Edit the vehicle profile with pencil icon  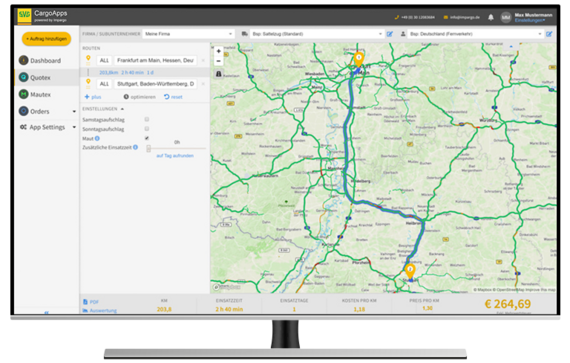coord(390,34)
